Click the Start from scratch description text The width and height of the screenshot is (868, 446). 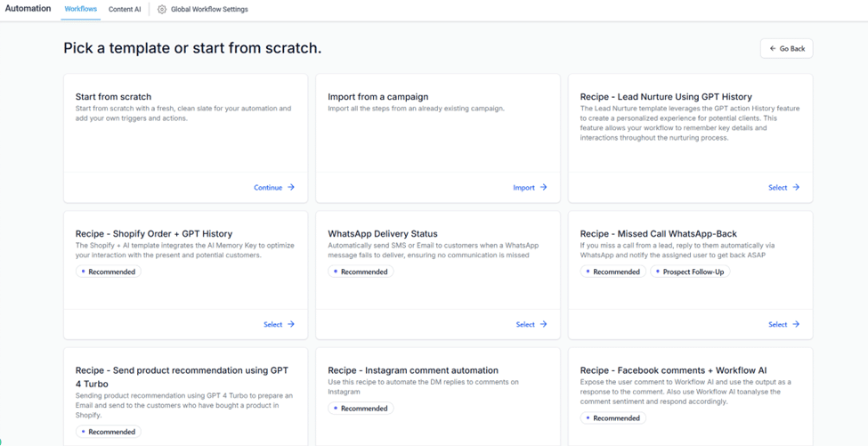coord(183,113)
